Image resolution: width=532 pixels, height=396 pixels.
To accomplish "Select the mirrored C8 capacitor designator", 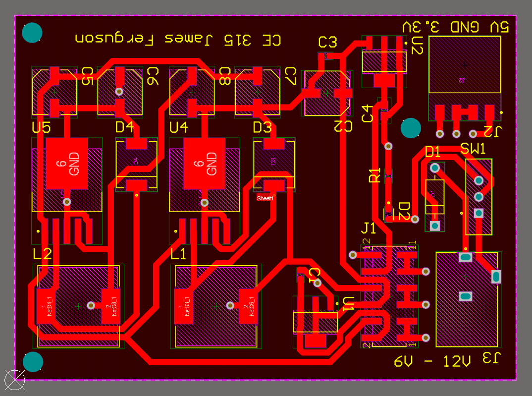I will click(225, 76).
